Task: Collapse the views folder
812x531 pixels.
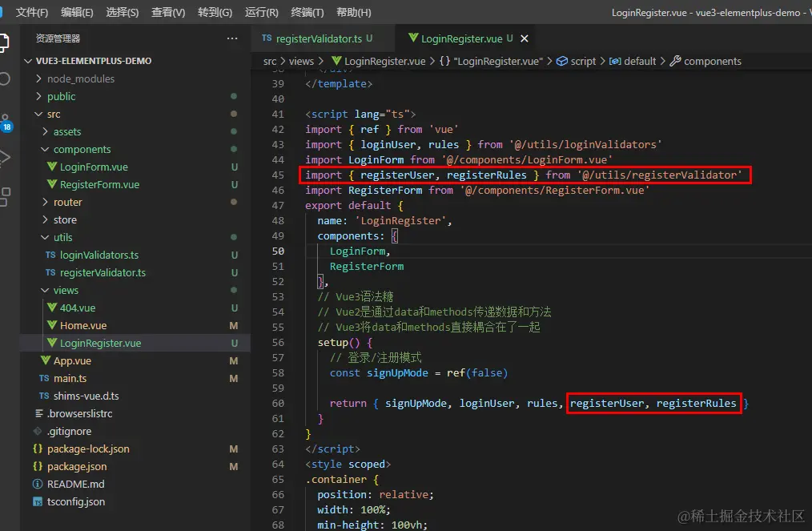Action: pyautogui.click(x=45, y=290)
